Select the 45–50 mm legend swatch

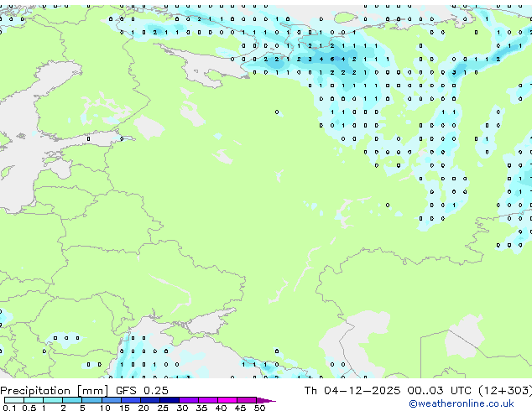tap(247, 400)
